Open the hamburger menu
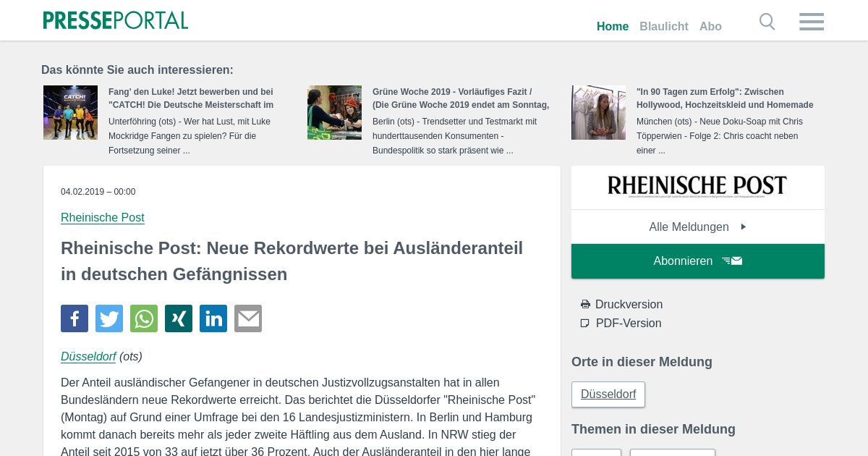The height and width of the screenshot is (456, 868). (x=812, y=22)
